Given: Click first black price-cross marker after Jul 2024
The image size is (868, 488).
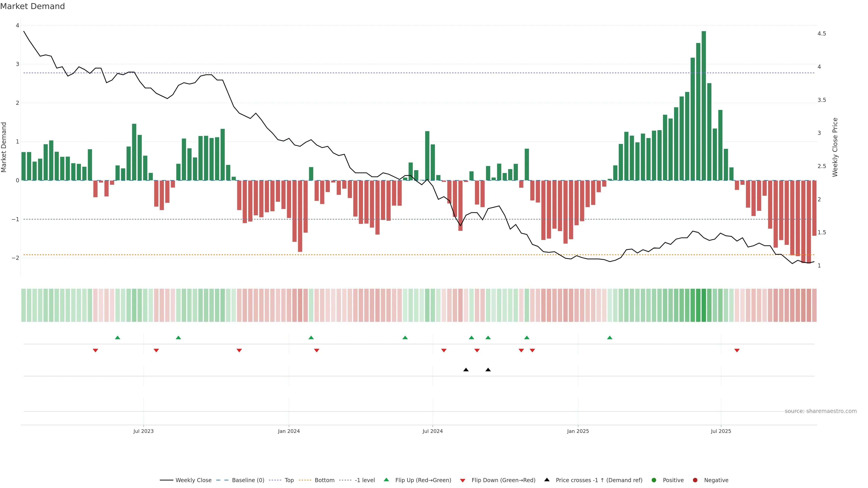Looking at the screenshot, I should [x=466, y=370].
